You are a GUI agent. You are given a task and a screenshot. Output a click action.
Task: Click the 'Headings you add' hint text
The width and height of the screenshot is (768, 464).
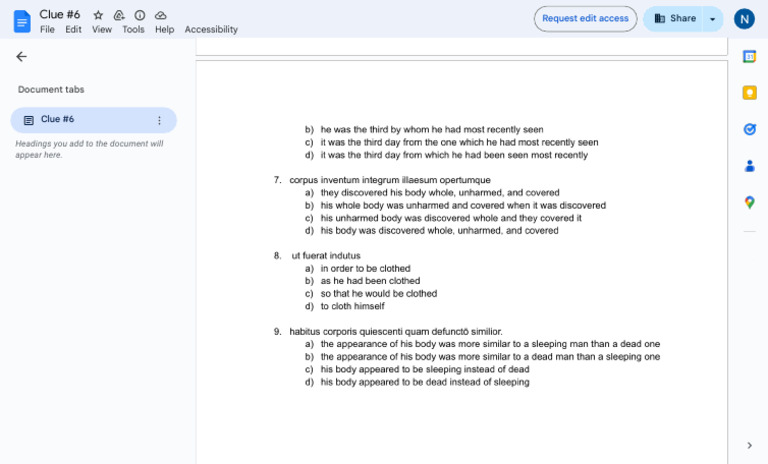tap(89, 149)
